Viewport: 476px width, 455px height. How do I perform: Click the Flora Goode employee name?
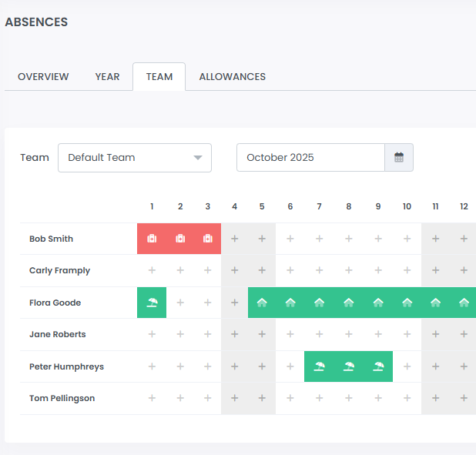[x=55, y=303]
